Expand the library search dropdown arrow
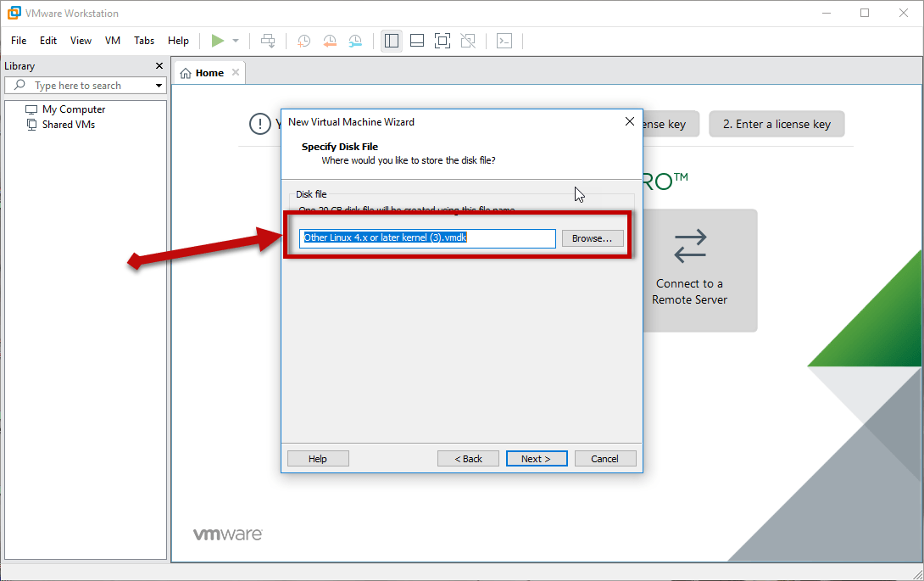The image size is (924, 581). 159,86
